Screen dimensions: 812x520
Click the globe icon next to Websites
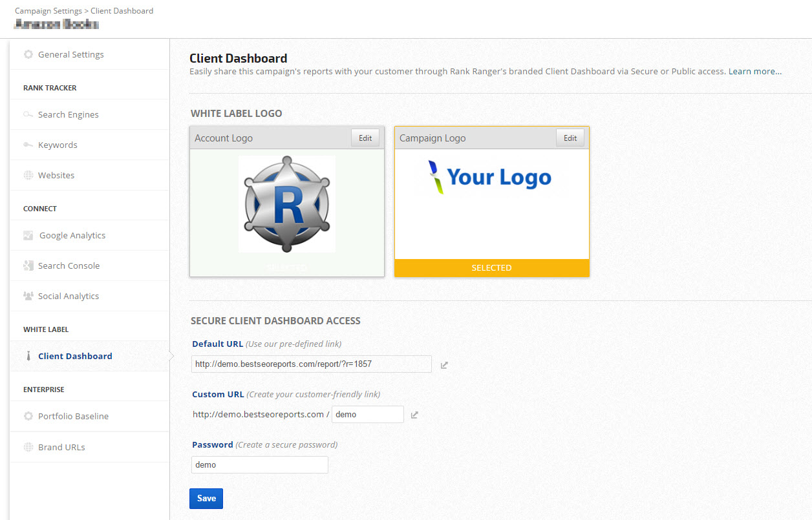[x=28, y=176]
